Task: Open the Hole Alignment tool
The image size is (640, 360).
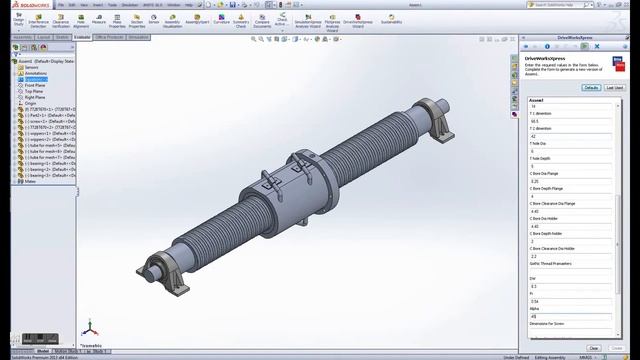Action: (81, 21)
